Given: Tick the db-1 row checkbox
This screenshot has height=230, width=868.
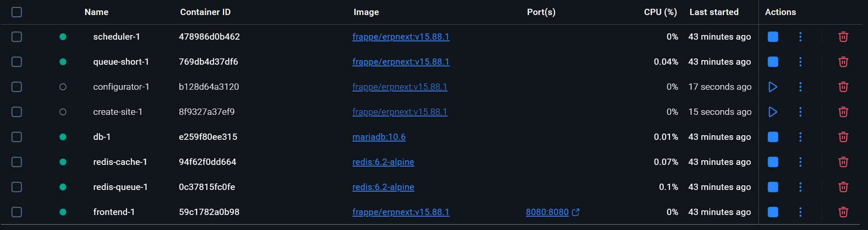Looking at the screenshot, I should tap(17, 137).
